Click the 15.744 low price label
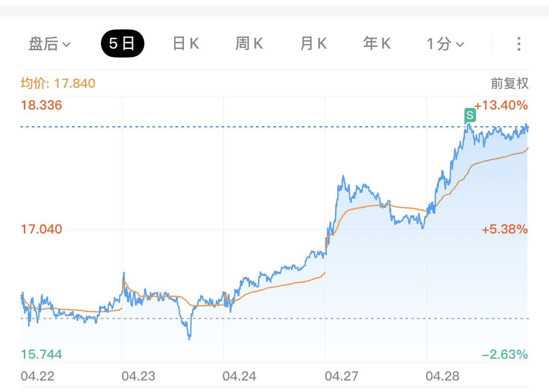Image resolution: width=549 pixels, height=392 pixels. [42, 355]
